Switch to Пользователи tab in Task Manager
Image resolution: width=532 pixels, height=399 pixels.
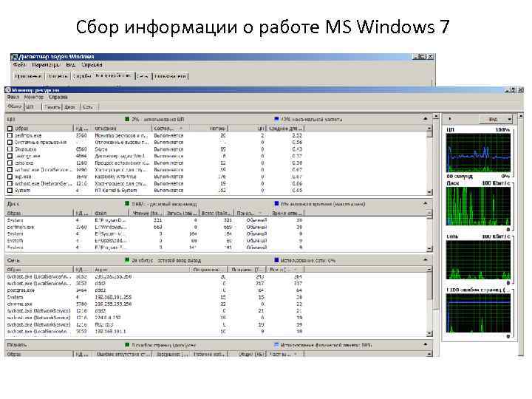coord(171,76)
